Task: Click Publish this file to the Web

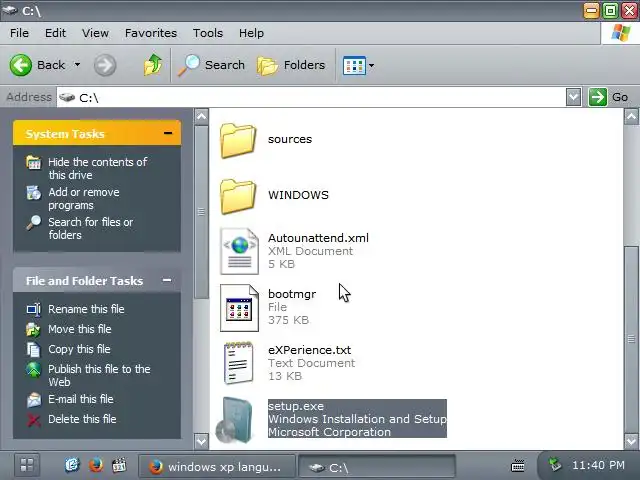Action: point(99,375)
